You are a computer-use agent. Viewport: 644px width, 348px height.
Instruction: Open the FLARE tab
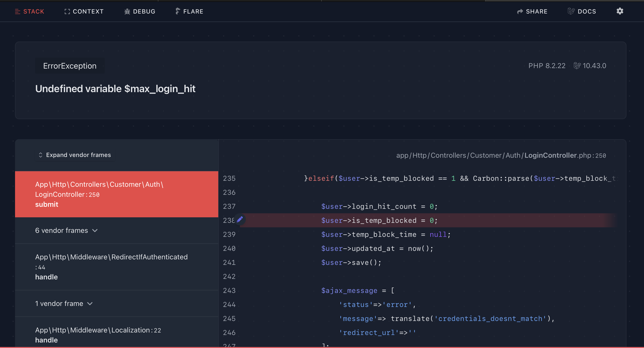189,12
